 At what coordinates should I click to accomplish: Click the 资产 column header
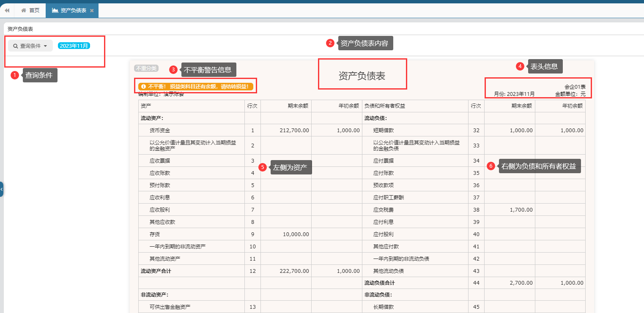pyautogui.click(x=146, y=106)
